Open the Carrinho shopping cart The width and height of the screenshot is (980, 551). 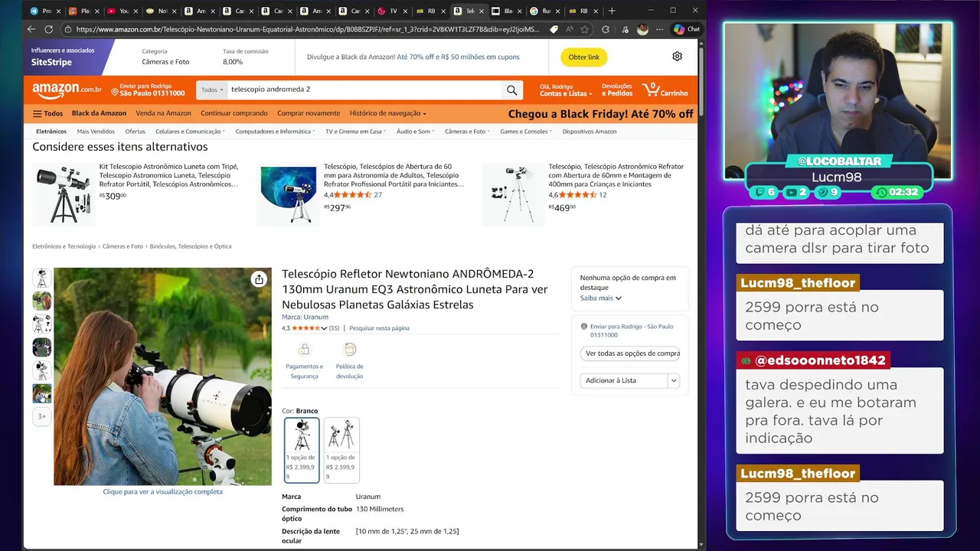coord(665,90)
